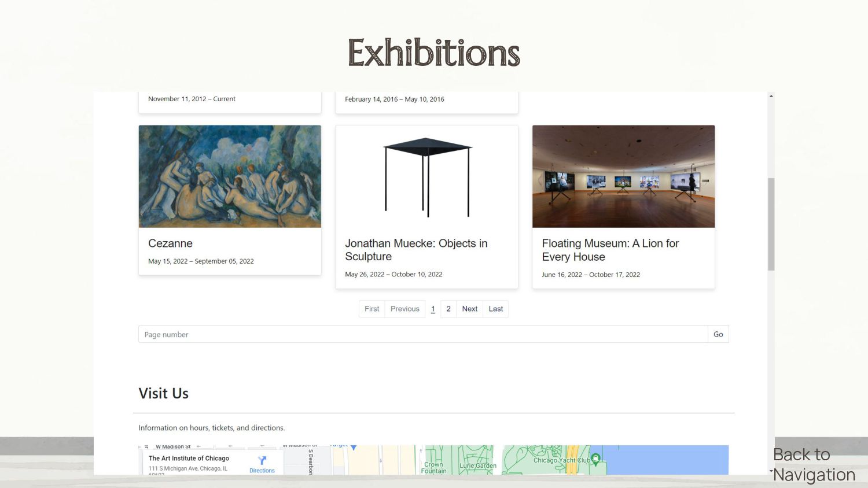Click the date June 16, 2022 – October 17, 2022
Viewport: 868px width, 488px height.
pos(591,275)
